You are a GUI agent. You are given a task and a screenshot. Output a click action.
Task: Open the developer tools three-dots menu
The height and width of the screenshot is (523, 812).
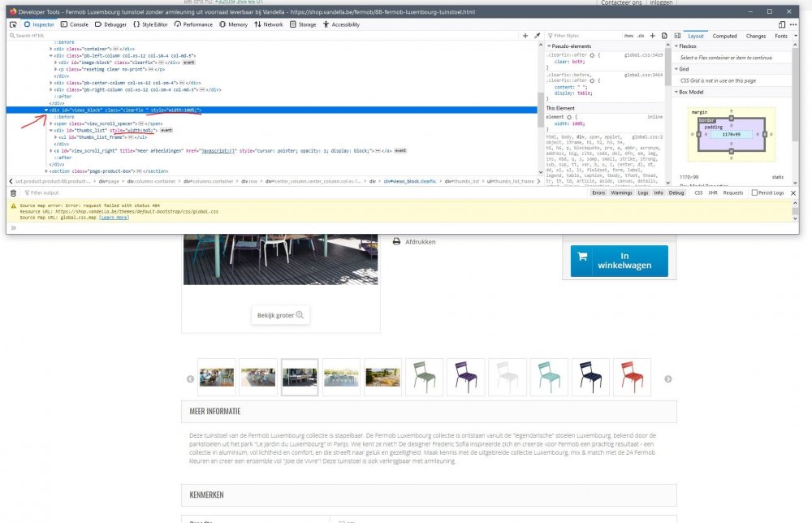[793, 24]
